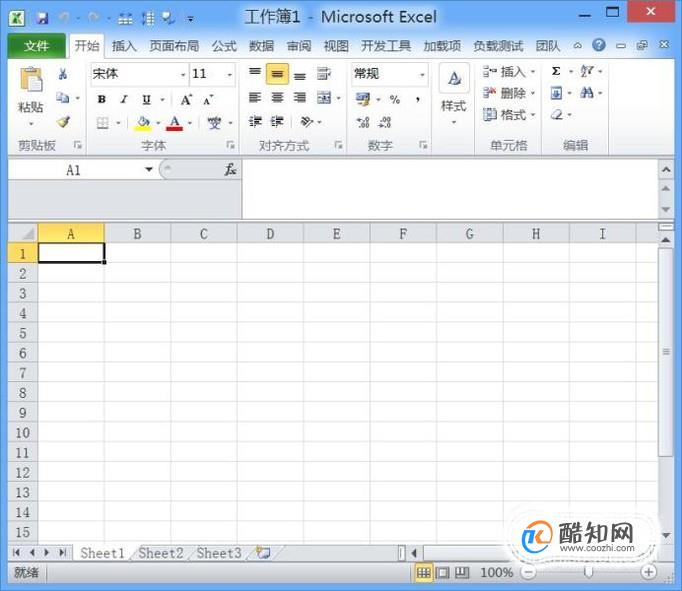
Task: Click the AutoSum sigma icon
Action: click(556, 71)
